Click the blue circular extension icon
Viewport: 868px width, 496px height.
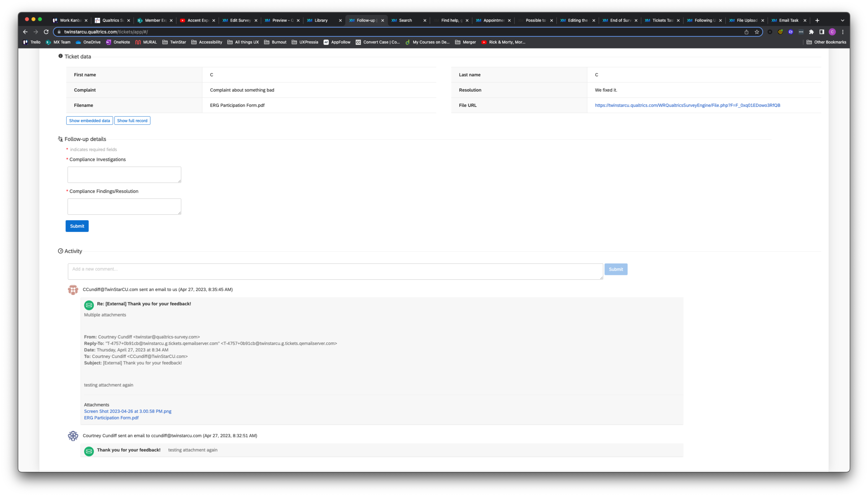(x=790, y=32)
